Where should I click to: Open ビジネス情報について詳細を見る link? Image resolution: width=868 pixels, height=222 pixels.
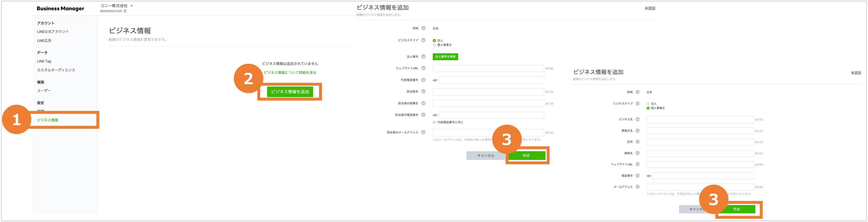(x=290, y=73)
